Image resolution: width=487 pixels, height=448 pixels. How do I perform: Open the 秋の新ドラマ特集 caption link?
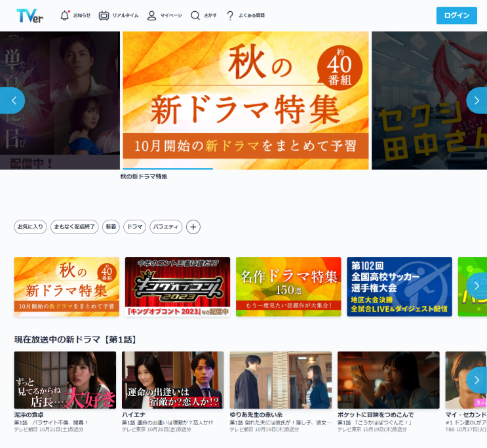tap(144, 176)
